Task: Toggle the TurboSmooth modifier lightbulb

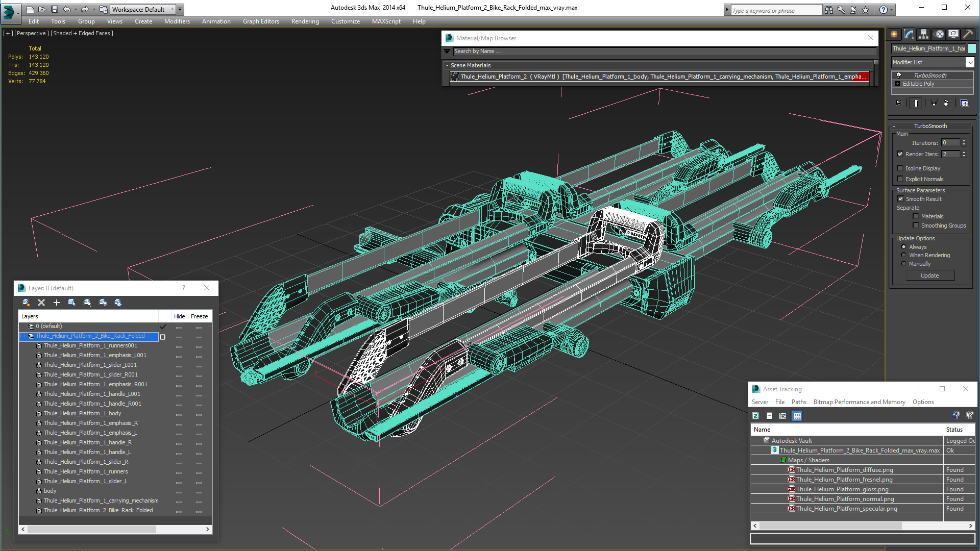Action: tap(899, 75)
